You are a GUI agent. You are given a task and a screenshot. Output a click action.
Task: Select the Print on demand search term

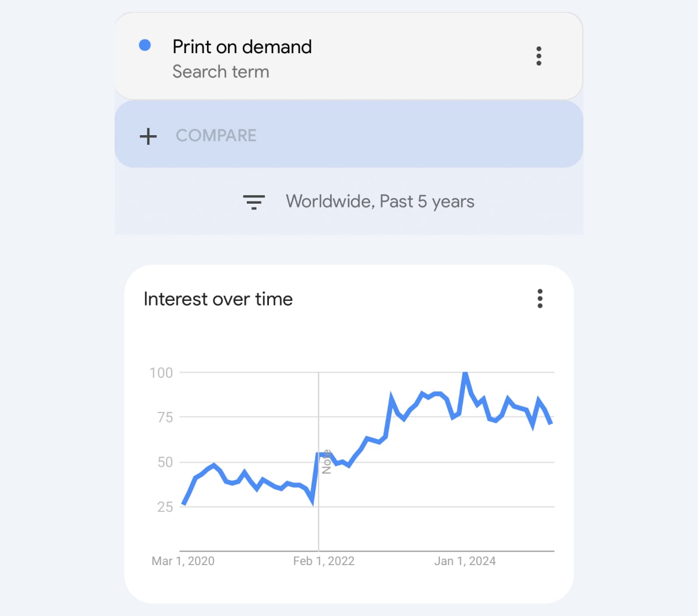242,47
